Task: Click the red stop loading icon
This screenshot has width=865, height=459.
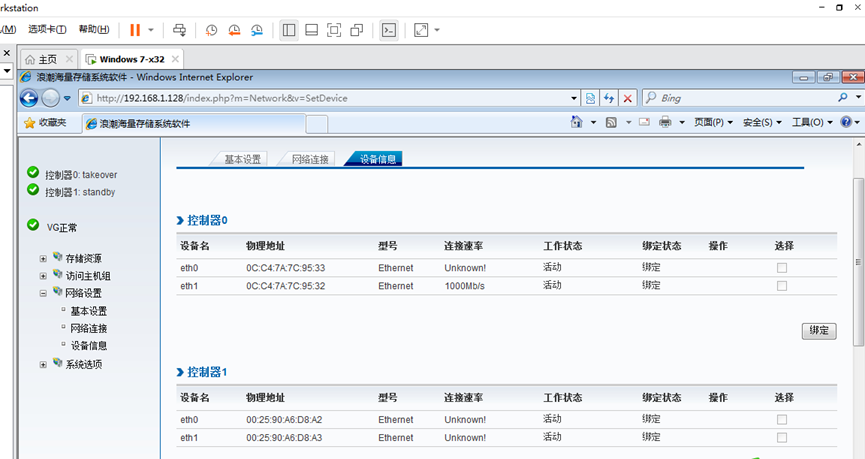Action: 627,98
